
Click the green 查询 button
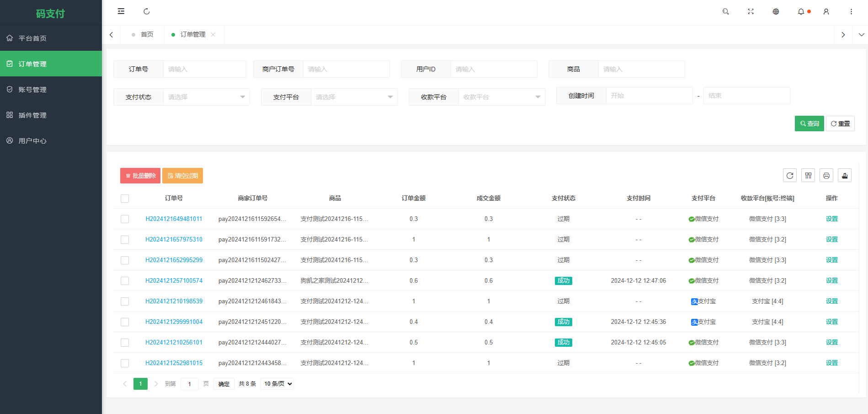click(x=809, y=124)
